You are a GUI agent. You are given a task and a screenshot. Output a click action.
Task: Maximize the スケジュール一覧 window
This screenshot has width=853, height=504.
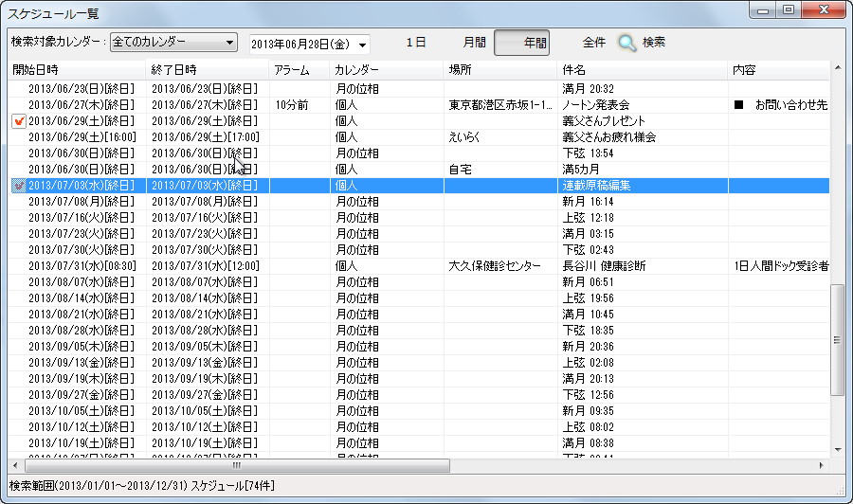click(x=789, y=9)
